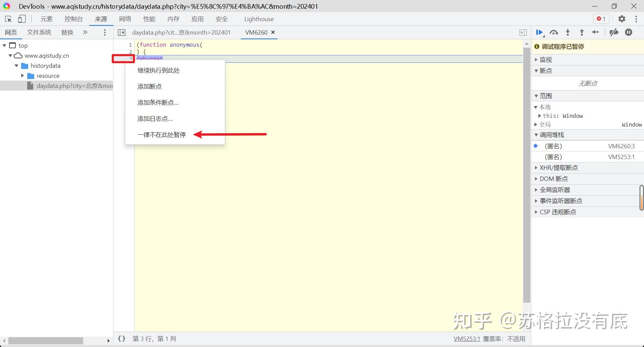Viewport: 644px width, 347px height.
Task: Deactivate all breakpoints
Action: click(614, 33)
